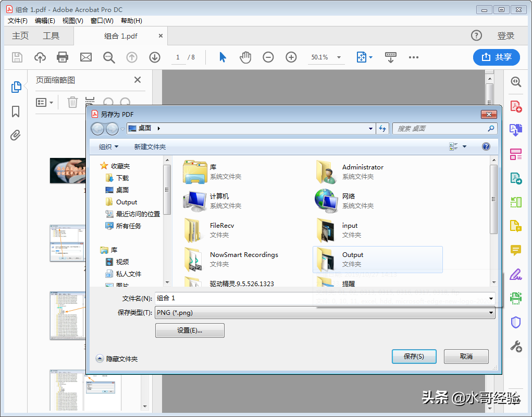The height and width of the screenshot is (417, 532).
Task: Open the more tools ellipsis
Action: [414, 57]
